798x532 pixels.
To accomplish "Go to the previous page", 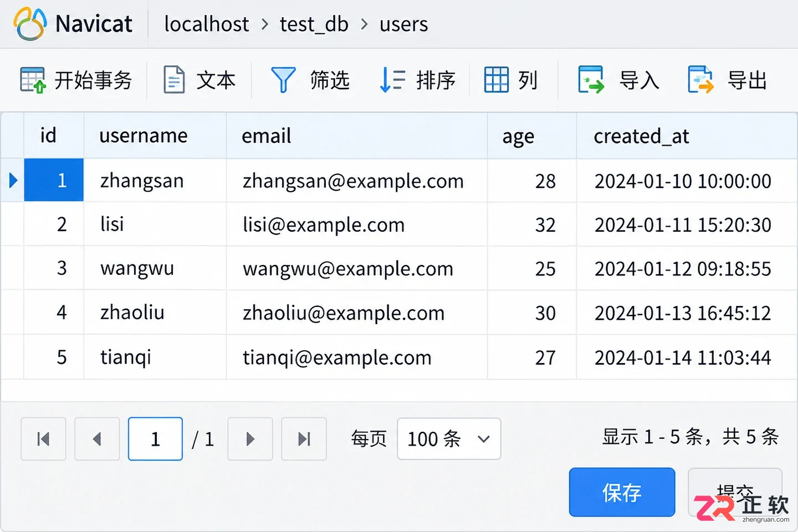I will [x=97, y=439].
